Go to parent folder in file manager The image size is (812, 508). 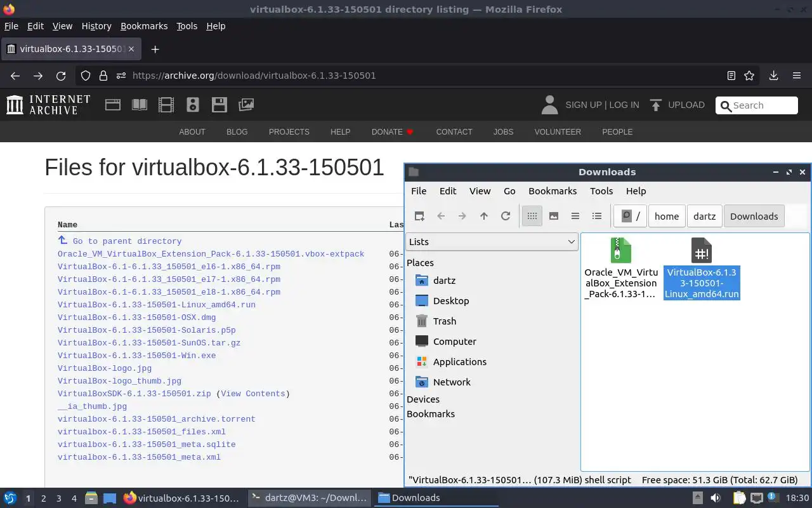click(484, 216)
